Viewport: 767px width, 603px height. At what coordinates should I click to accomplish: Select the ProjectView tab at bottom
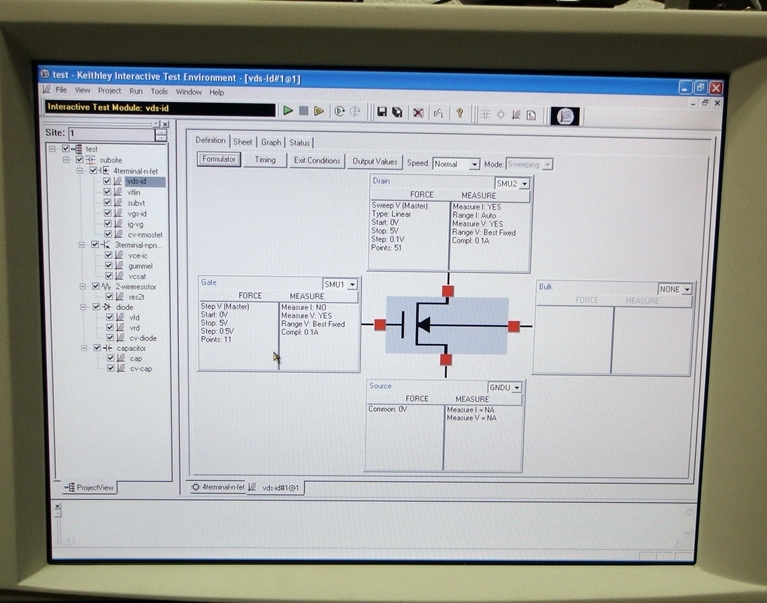click(89, 487)
